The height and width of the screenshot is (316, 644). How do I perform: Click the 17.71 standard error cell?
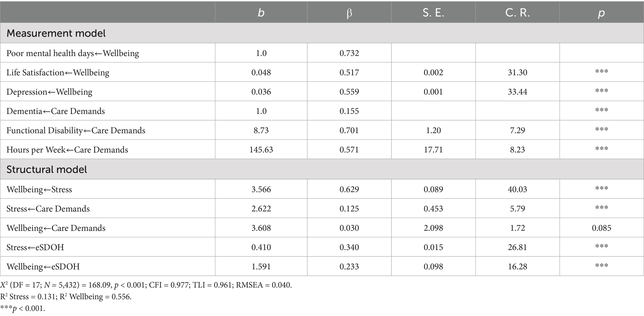[x=433, y=150]
